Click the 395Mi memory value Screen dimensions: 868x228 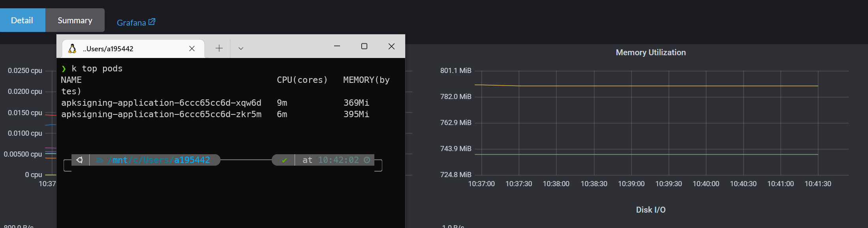[x=356, y=114]
